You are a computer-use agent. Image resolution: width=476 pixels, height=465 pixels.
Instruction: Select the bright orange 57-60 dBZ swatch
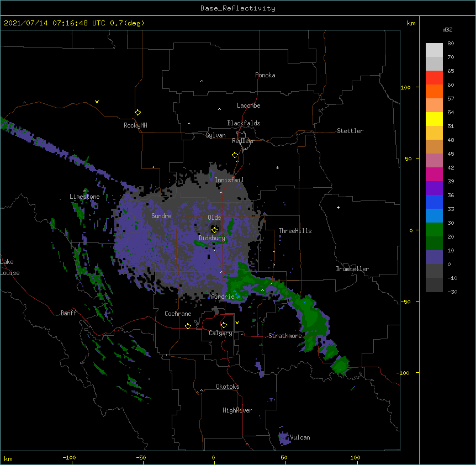coord(434,91)
